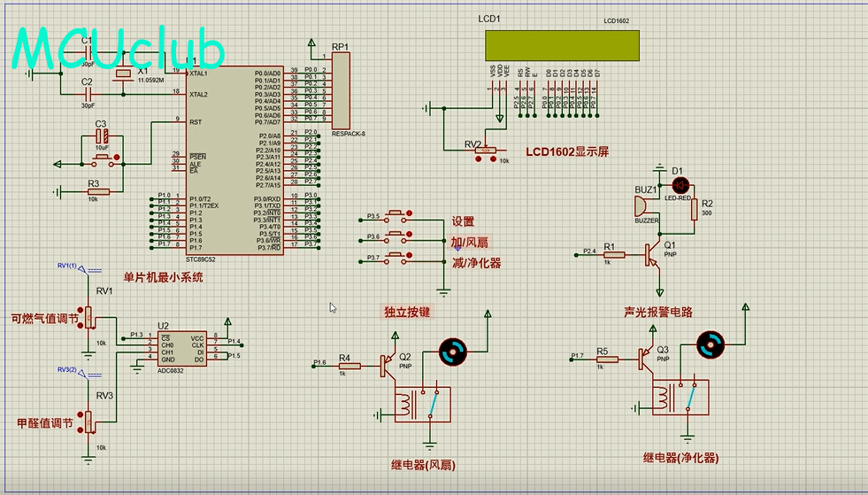Click the 减/净化器 key label
Image resolution: width=868 pixels, height=495 pixels.
pyautogui.click(x=477, y=263)
